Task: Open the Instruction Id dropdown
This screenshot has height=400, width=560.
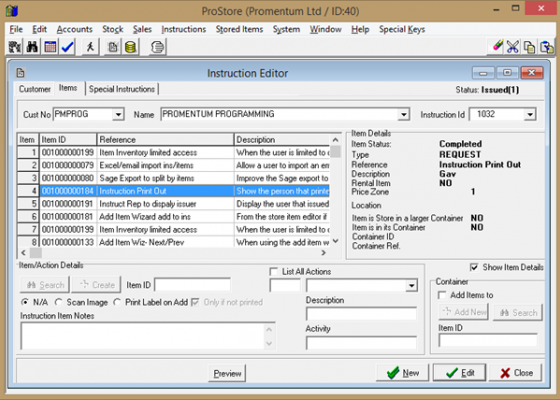Action: (530, 115)
